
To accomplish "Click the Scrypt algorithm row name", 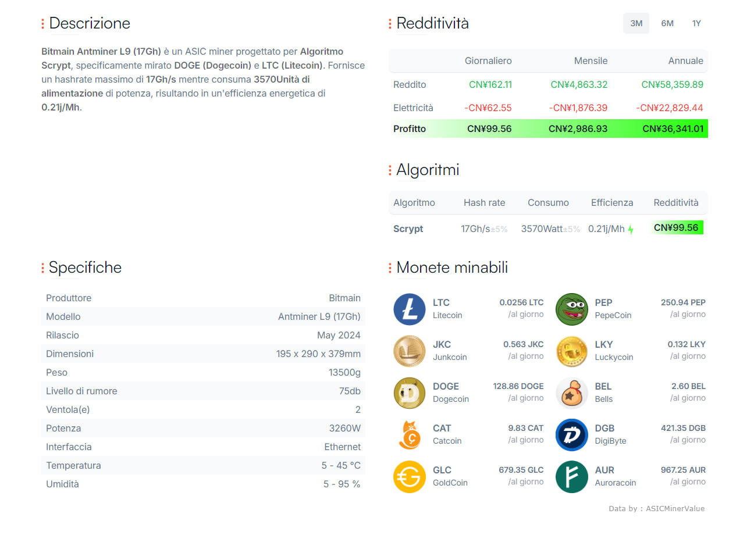I will 408,229.
